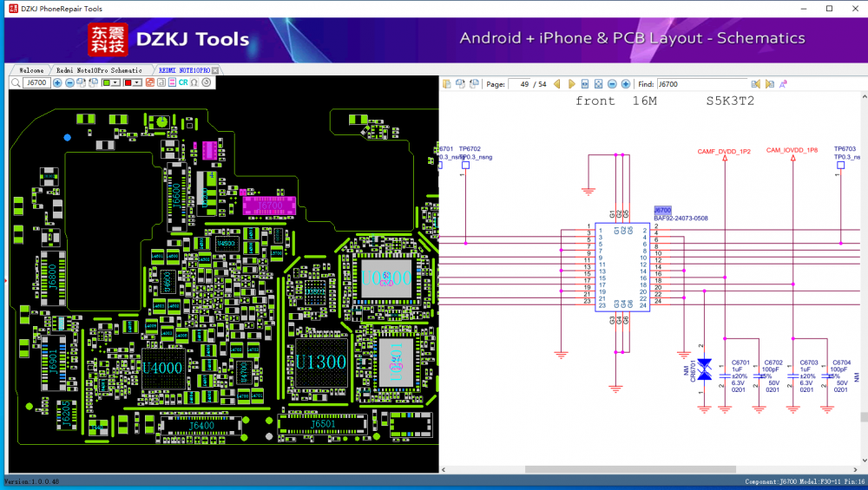Screen dimensions: 868x490
Task: Zoom out on schematic PDF viewer
Action: click(x=612, y=84)
